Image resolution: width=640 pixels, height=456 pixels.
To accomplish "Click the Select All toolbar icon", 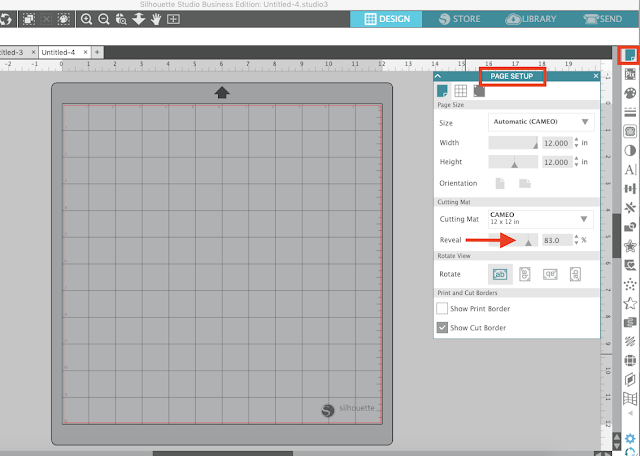I will point(29,19).
